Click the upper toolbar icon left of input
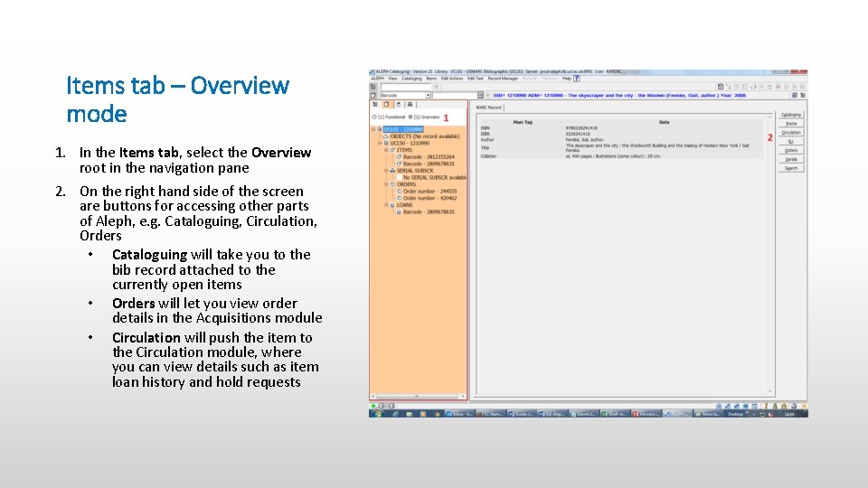Viewport: 868px width, 488px height. (373, 87)
